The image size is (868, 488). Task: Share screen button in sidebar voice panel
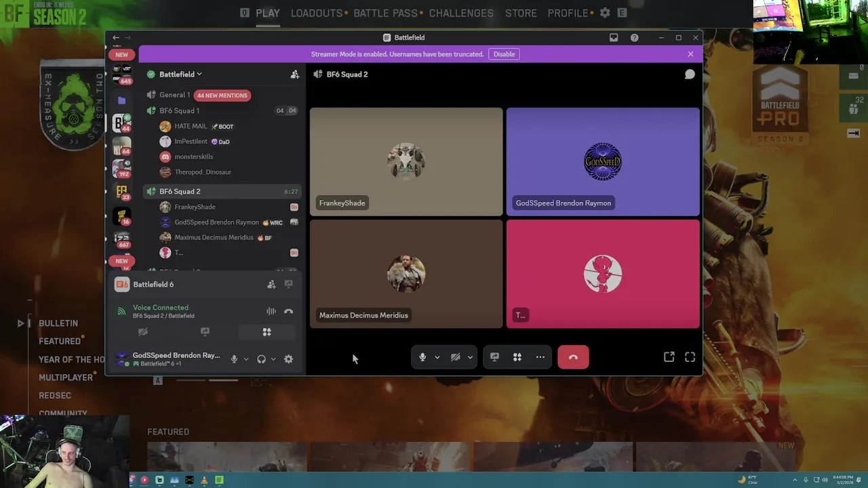tap(205, 332)
